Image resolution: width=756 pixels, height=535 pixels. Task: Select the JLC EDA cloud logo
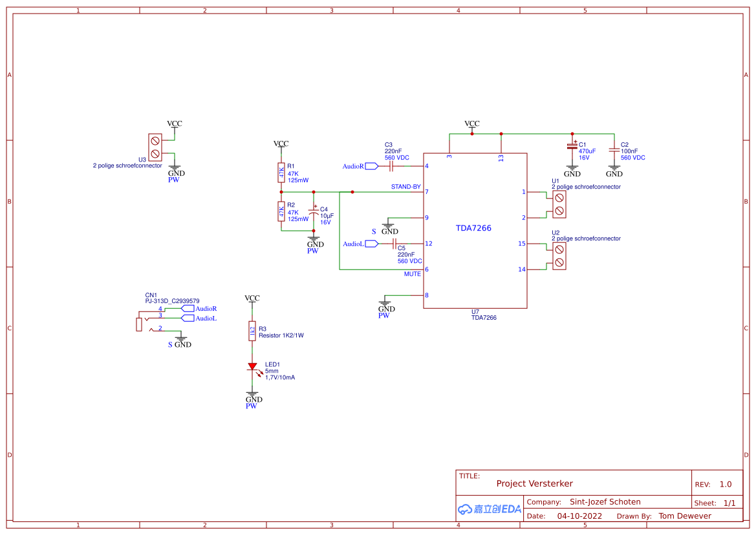pos(490,509)
